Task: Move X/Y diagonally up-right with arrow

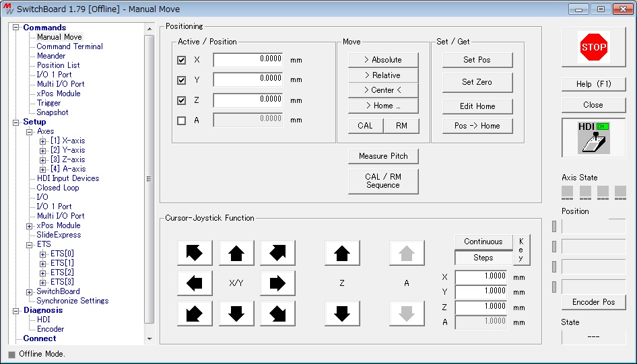Action: [277, 253]
